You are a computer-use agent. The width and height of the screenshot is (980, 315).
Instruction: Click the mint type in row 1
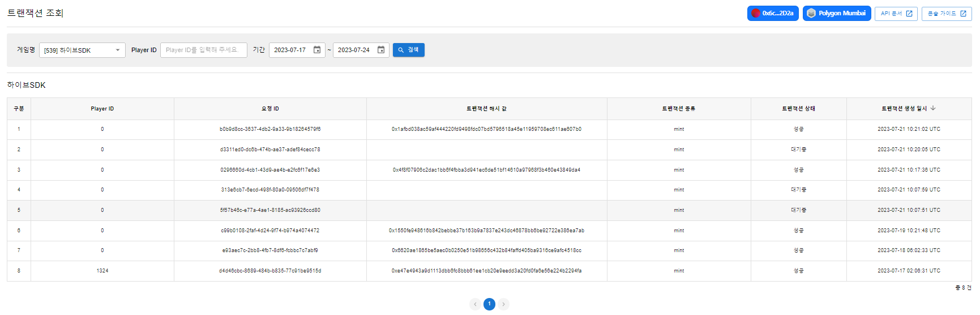click(679, 129)
